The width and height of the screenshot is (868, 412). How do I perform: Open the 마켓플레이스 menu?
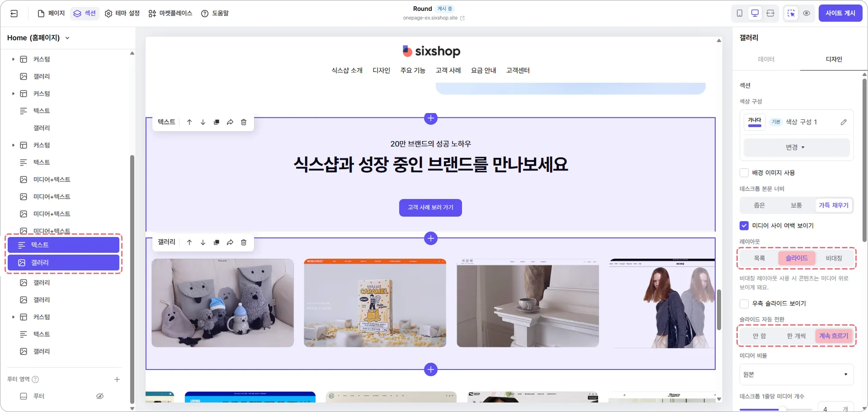coord(170,14)
